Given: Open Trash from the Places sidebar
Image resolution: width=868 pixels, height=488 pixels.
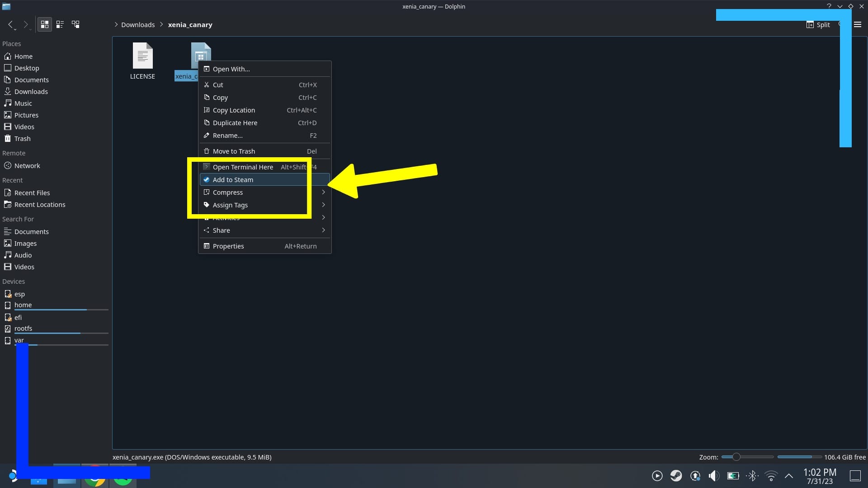Looking at the screenshot, I should [x=22, y=138].
